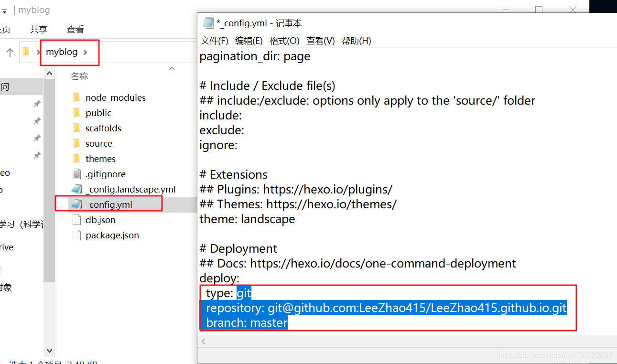Click the _config.yml file icon
Viewport: 617px width, 364px height.
click(x=76, y=204)
